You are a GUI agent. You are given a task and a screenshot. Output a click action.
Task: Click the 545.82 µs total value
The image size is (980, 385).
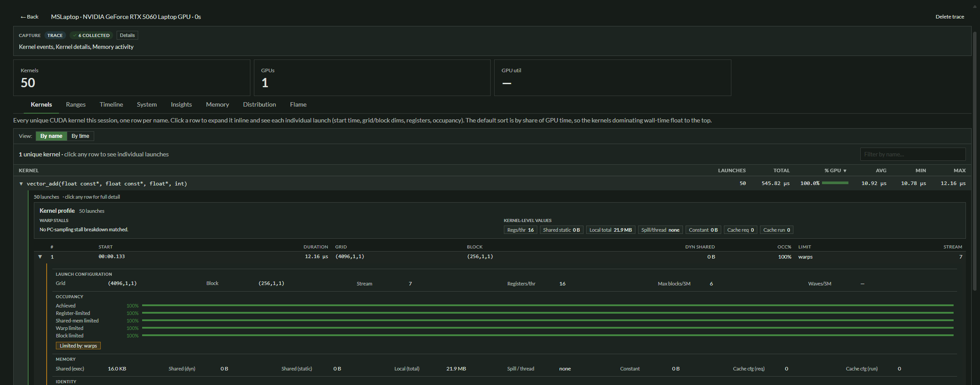tap(775, 183)
